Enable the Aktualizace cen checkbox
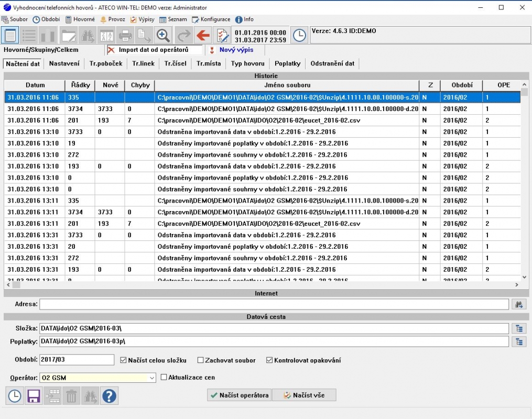The width and height of the screenshot is (532, 419). [x=164, y=377]
